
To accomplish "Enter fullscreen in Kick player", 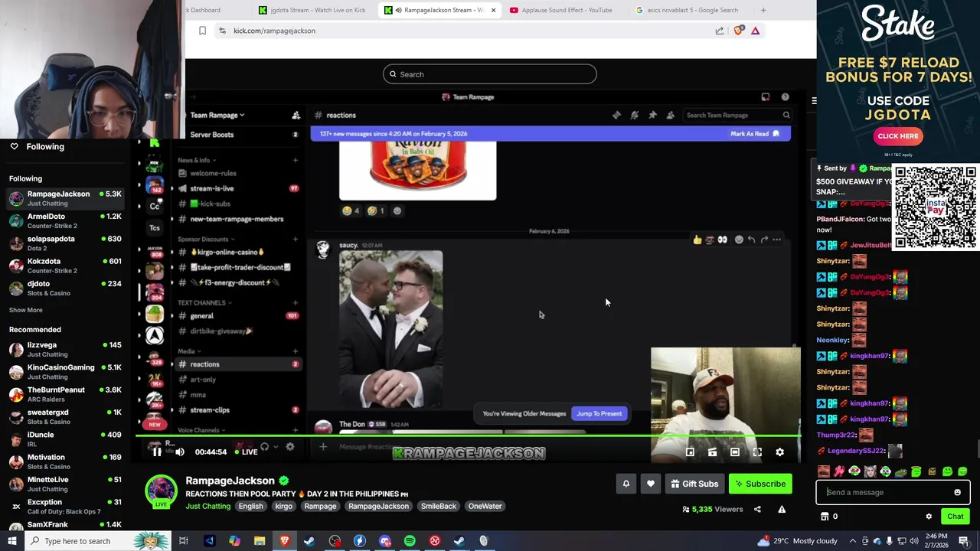I will click(757, 452).
